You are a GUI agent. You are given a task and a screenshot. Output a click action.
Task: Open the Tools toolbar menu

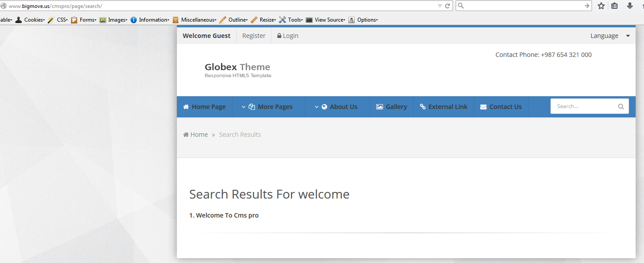point(296,20)
